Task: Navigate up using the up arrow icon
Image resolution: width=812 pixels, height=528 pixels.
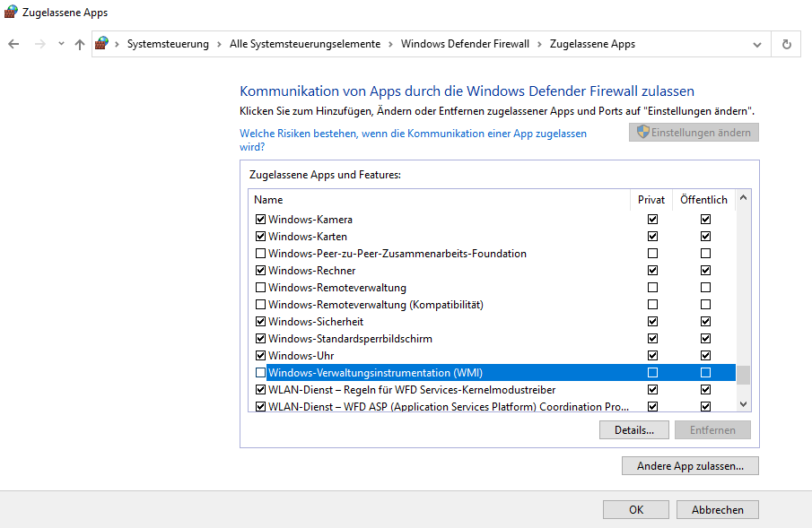Action: (x=79, y=43)
